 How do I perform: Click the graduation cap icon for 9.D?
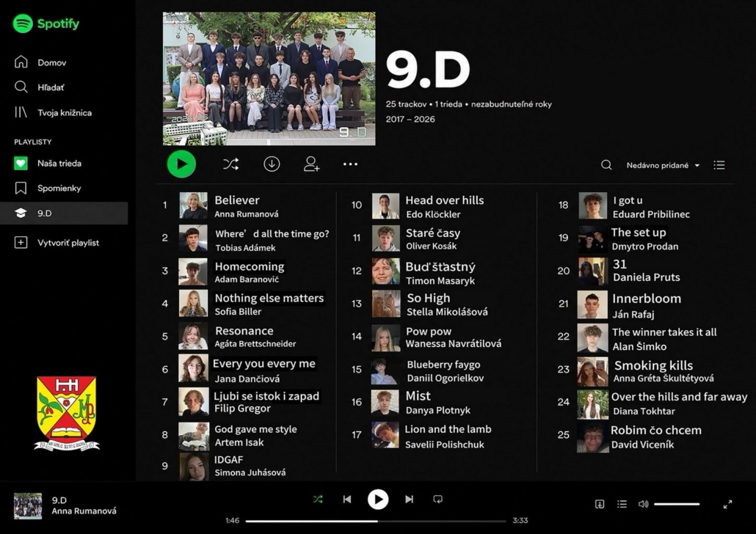(x=21, y=213)
